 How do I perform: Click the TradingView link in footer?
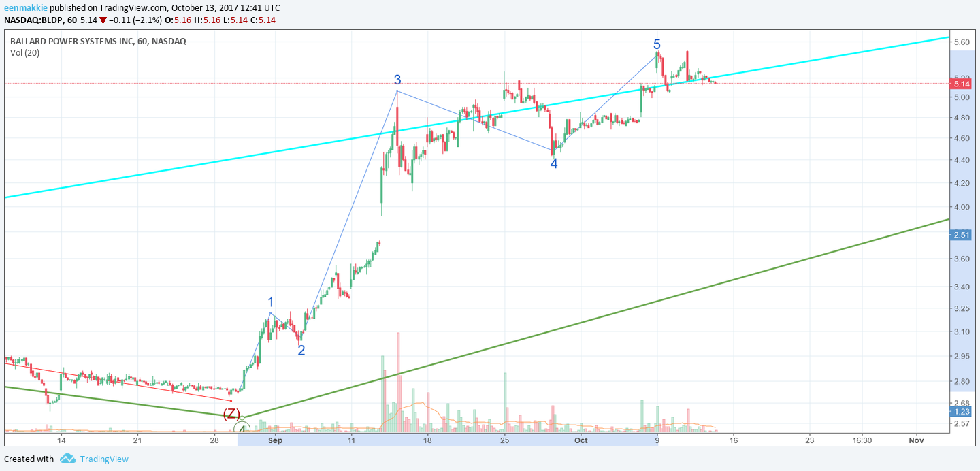pos(104,459)
